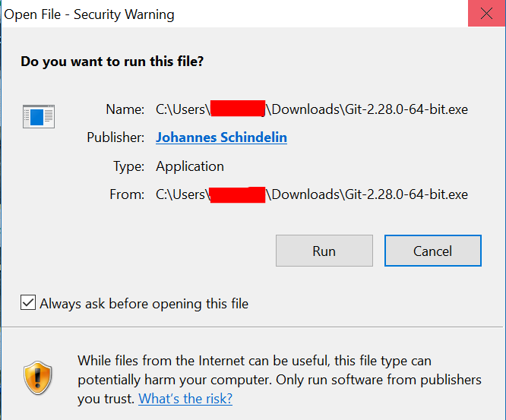Click the "Application" type value
The image size is (506, 420).
pos(190,166)
